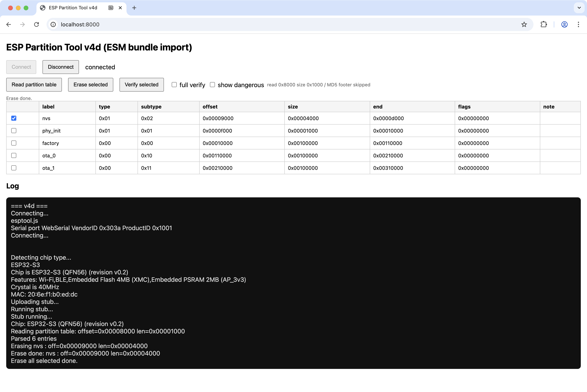Click the disabled Connect button
Screen dimensions: 587x392
coord(21,67)
